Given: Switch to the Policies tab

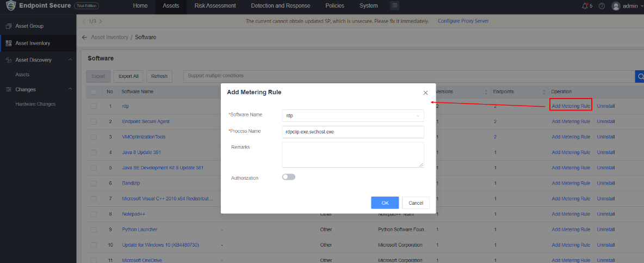Looking at the screenshot, I should [335, 6].
